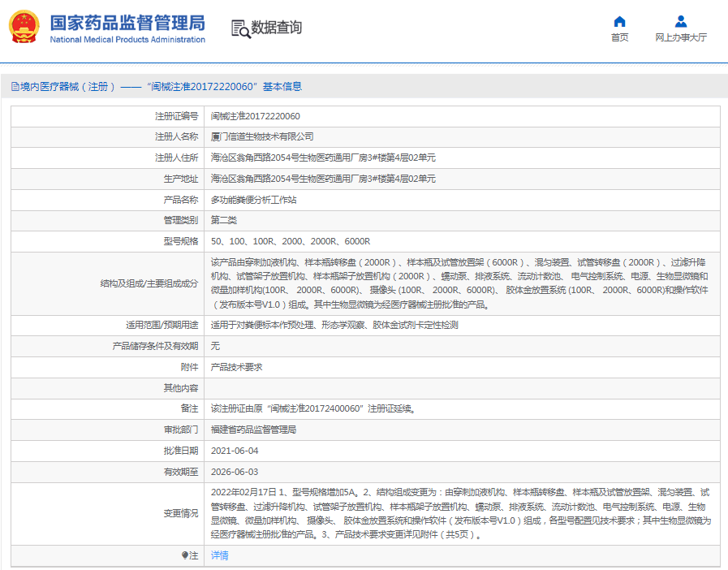
Task: Open 网上办事大厅 text link
Action: 681,37
